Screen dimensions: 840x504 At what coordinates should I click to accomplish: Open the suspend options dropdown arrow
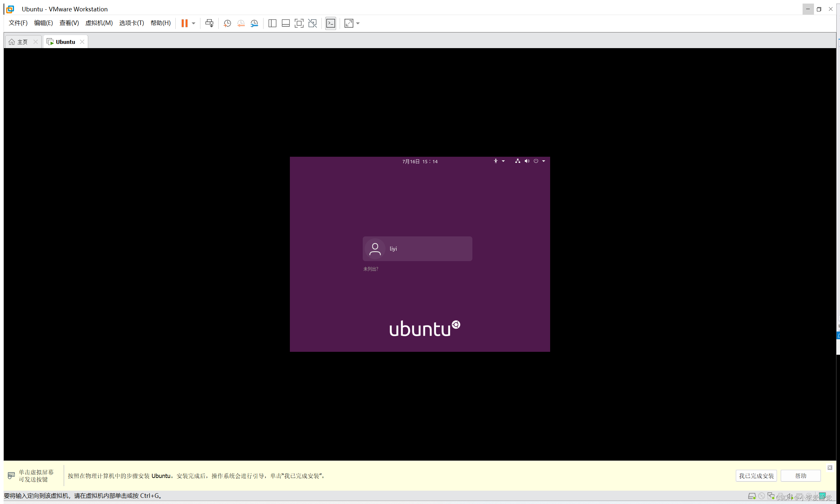(194, 23)
